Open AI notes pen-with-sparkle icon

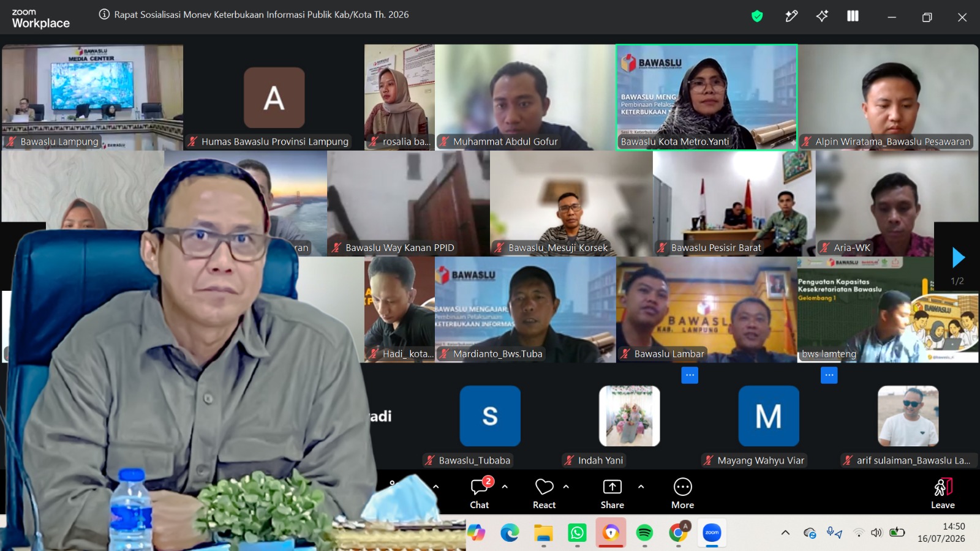coord(791,17)
